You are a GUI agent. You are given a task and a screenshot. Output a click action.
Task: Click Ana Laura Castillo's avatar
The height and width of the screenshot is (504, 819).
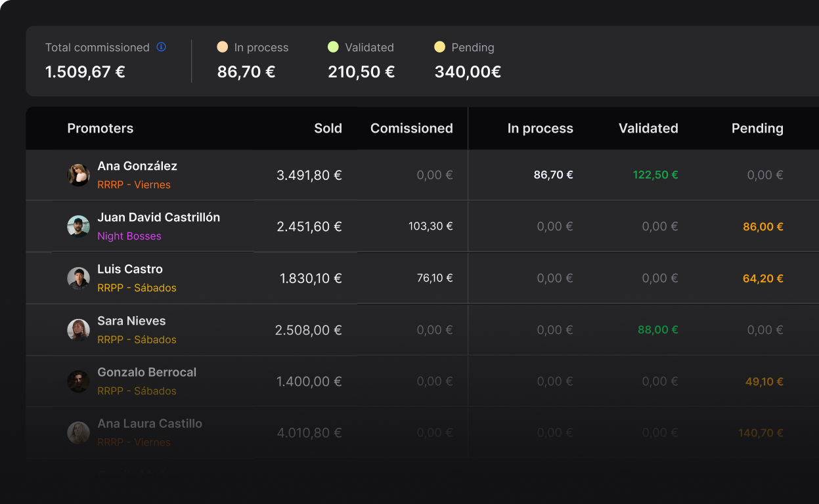click(x=78, y=432)
